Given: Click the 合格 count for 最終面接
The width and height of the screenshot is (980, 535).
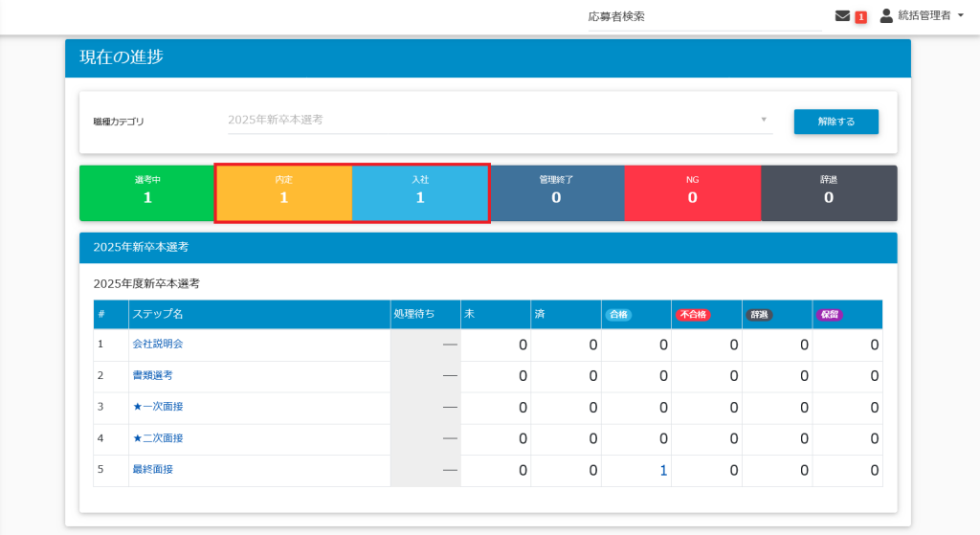Looking at the screenshot, I should 662,471.
